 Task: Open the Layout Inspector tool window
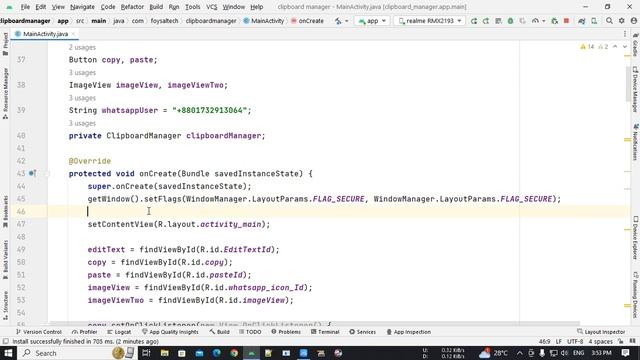(x=601, y=332)
